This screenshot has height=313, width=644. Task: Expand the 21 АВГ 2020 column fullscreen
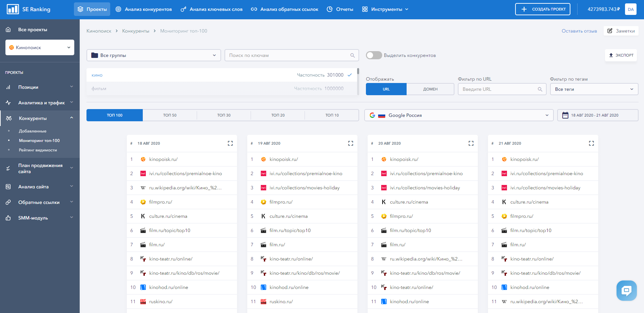tap(591, 143)
